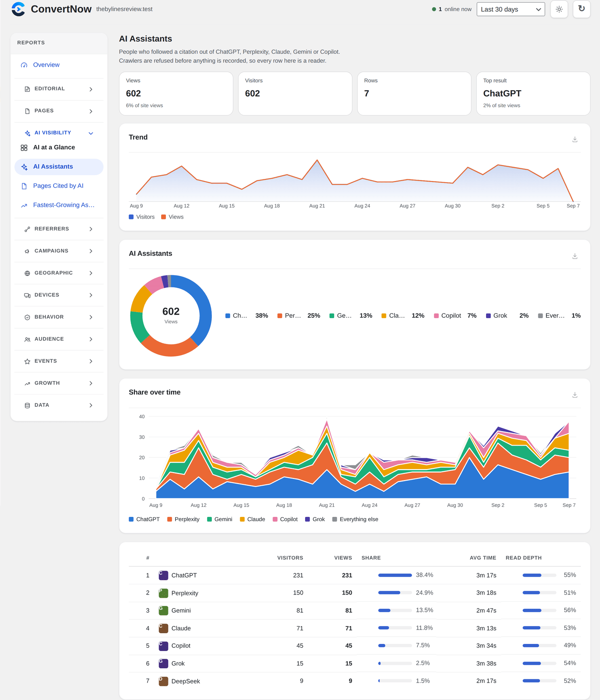This screenshot has height=700, width=600.
Task: Click the Copilot swatch in donut legend
Action: click(x=436, y=316)
